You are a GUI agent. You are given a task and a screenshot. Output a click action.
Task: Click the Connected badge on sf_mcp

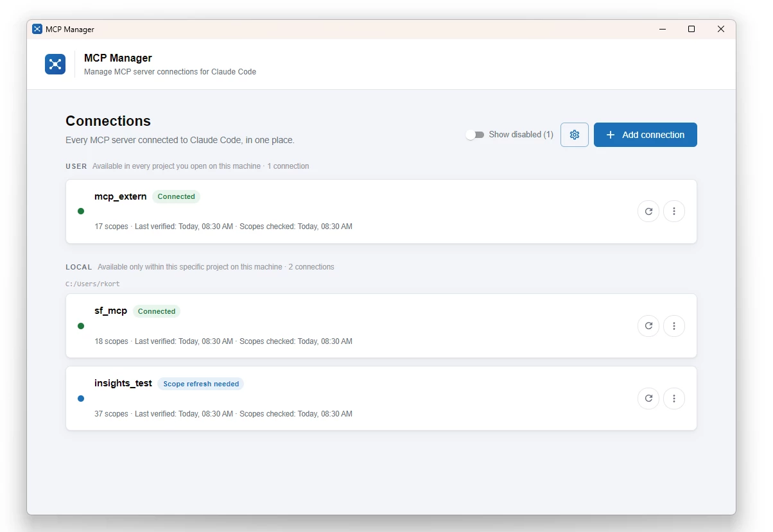click(x=157, y=312)
